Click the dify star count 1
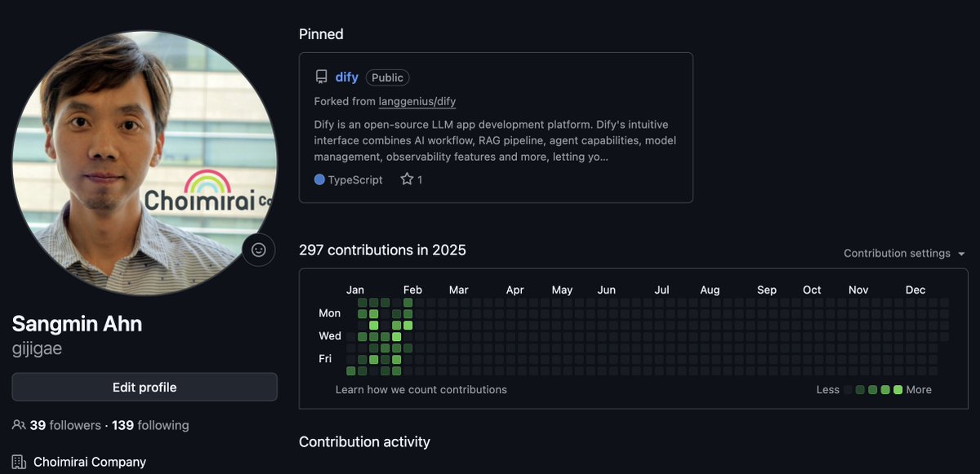The width and height of the screenshot is (980, 474). (x=420, y=179)
